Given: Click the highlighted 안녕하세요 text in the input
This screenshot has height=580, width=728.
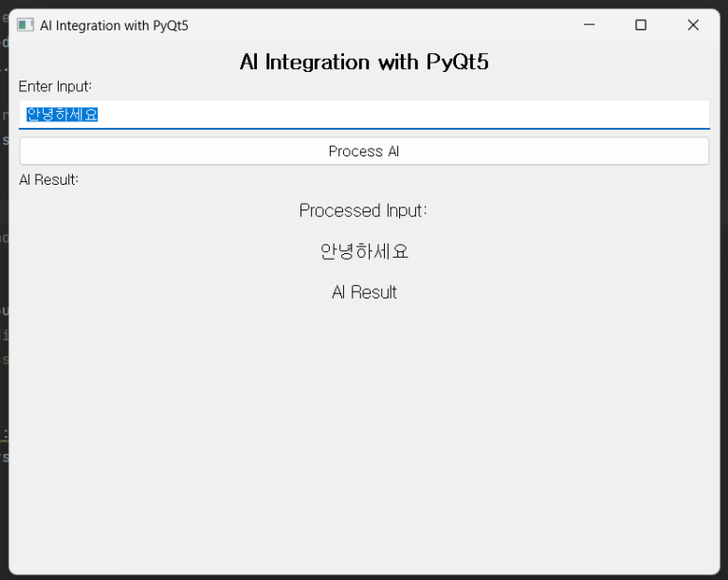Looking at the screenshot, I should pos(62,115).
